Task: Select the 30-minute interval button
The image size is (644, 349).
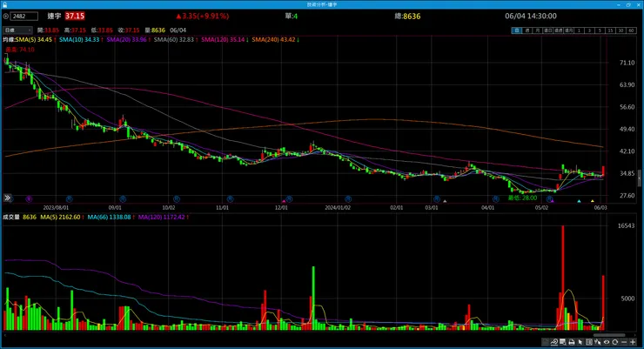Action: 621,30
